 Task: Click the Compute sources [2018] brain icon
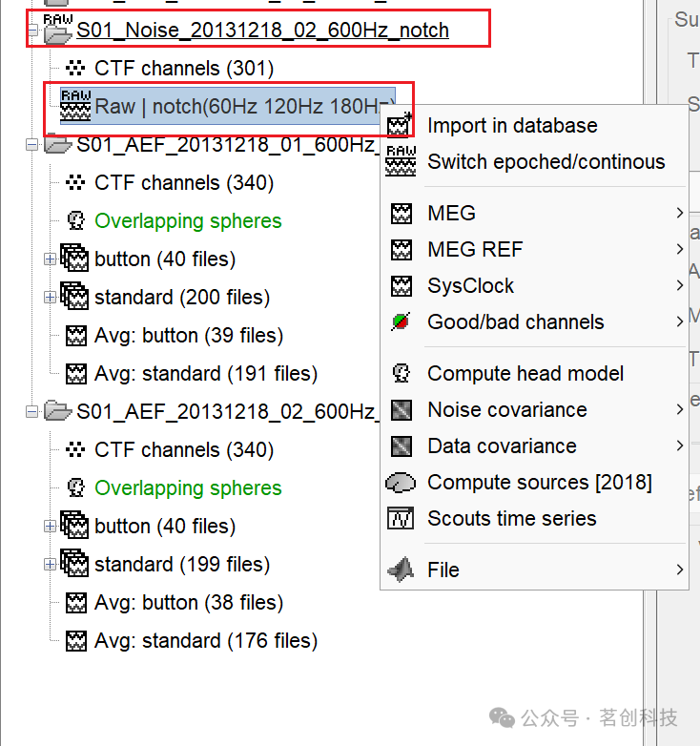point(401,483)
